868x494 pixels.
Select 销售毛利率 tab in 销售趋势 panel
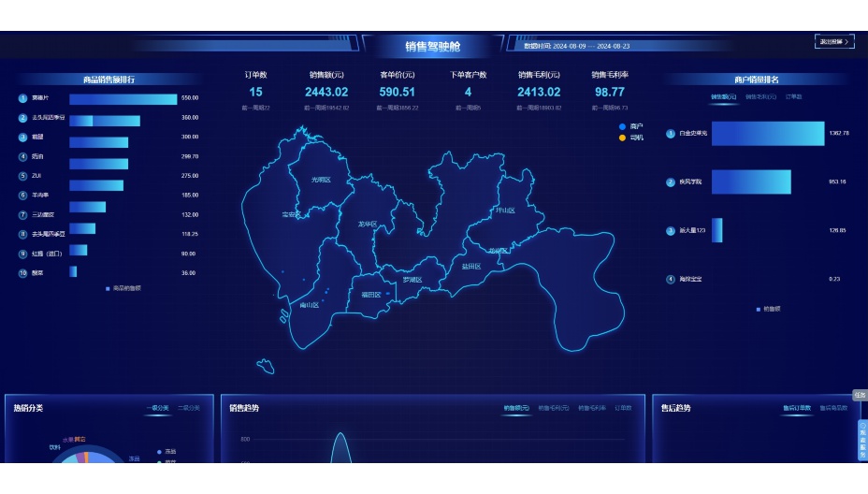[592, 408]
